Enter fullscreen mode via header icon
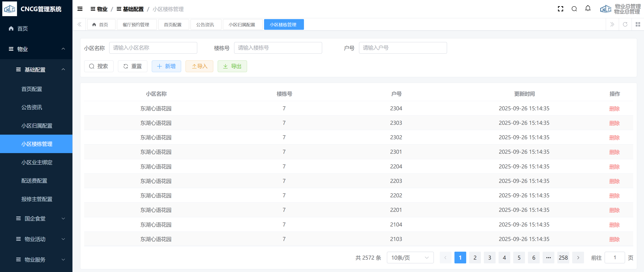Image resolution: width=644 pixels, height=272 pixels. coord(560,9)
